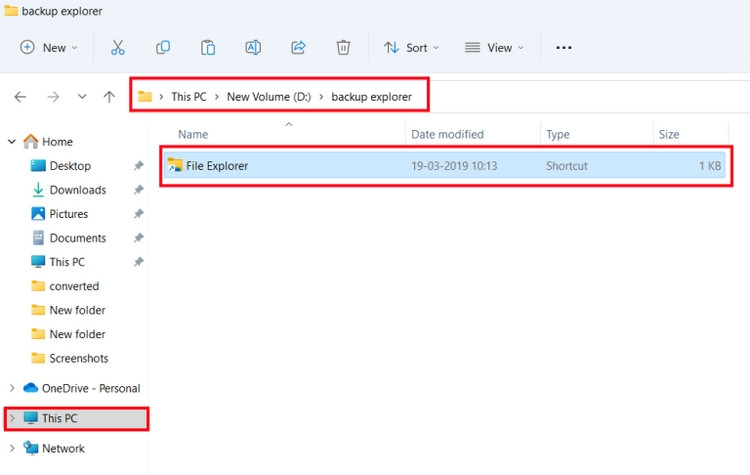
Task: Expand the This PC tree node chevron
Action: [x=12, y=418]
